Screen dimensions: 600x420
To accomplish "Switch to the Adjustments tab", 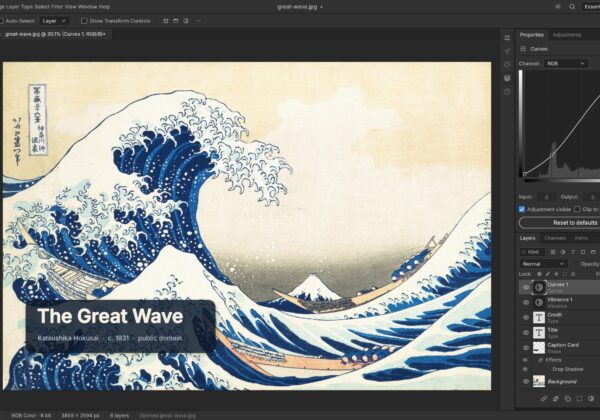I will pyautogui.click(x=567, y=35).
